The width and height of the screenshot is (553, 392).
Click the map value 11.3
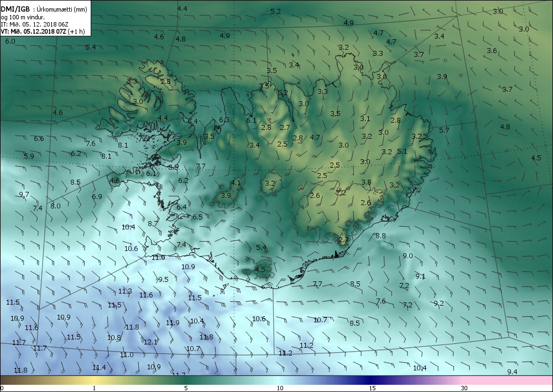(125, 291)
